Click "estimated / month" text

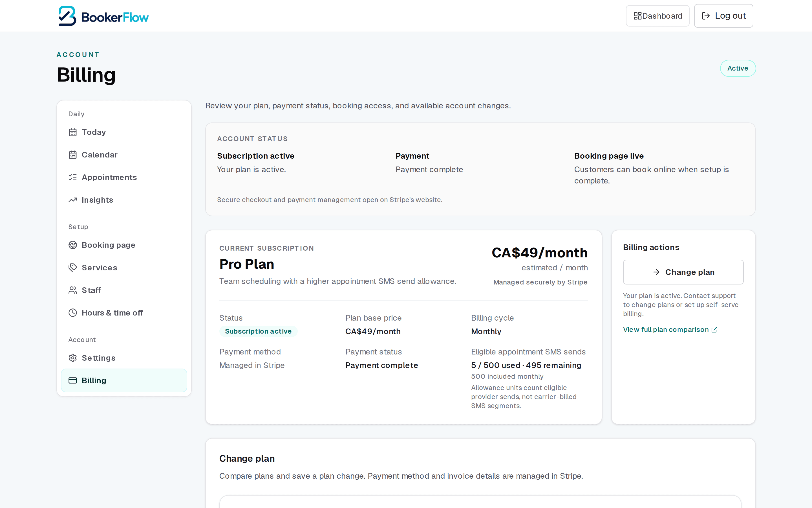point(554,268)
